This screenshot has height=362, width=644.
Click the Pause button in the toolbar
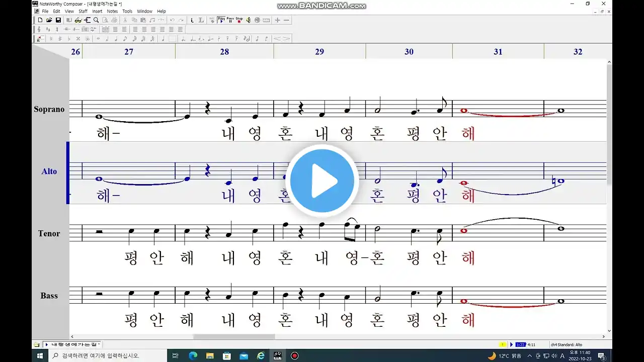[x=230, y=20]
